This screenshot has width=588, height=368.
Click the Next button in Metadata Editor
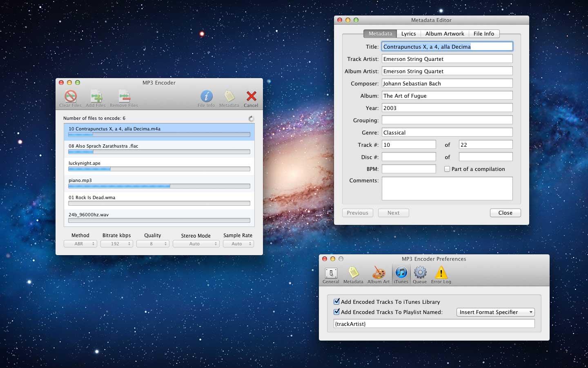pyautogui.click(x=393, y=213)
